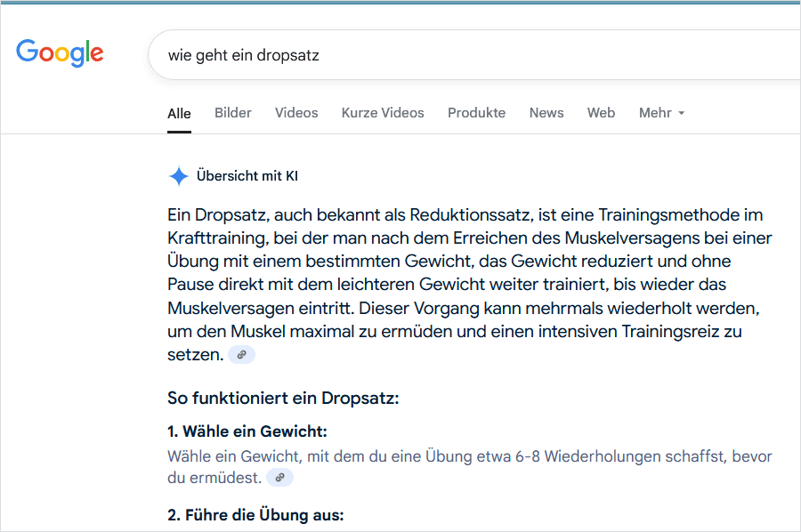Switch to the Bilder tab

click(233, 113)
